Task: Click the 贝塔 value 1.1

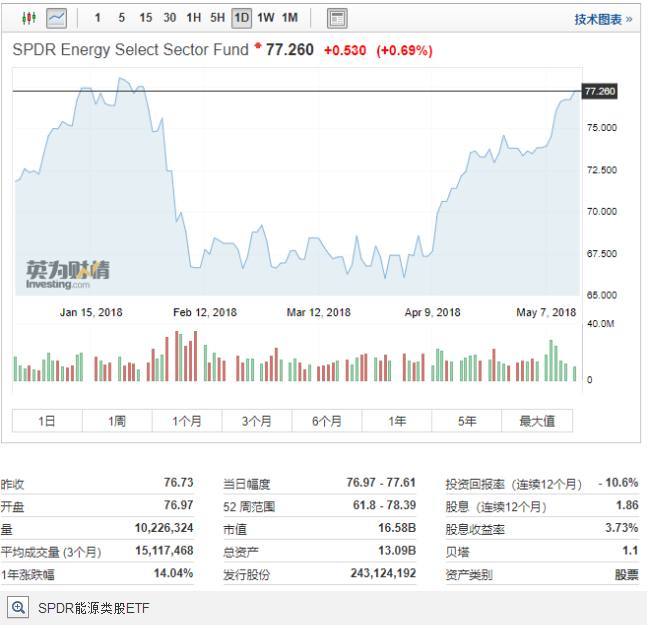Action: (x=630, y=551)
